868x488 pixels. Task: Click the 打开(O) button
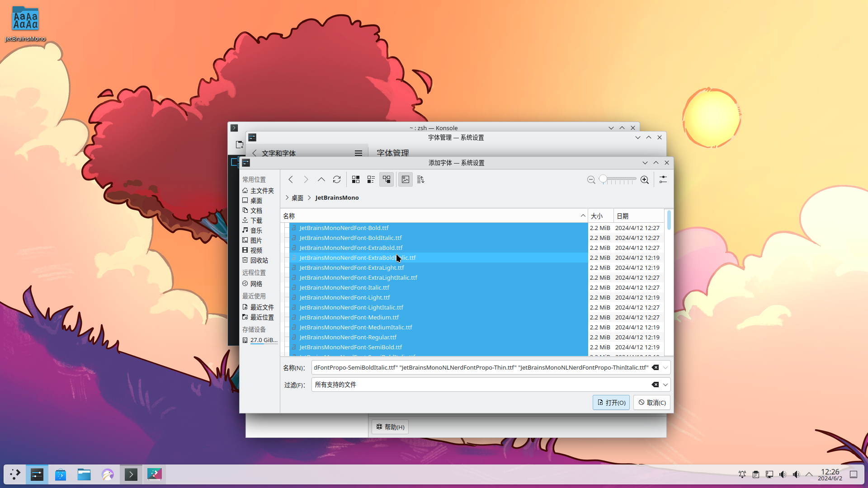point(611,403)
